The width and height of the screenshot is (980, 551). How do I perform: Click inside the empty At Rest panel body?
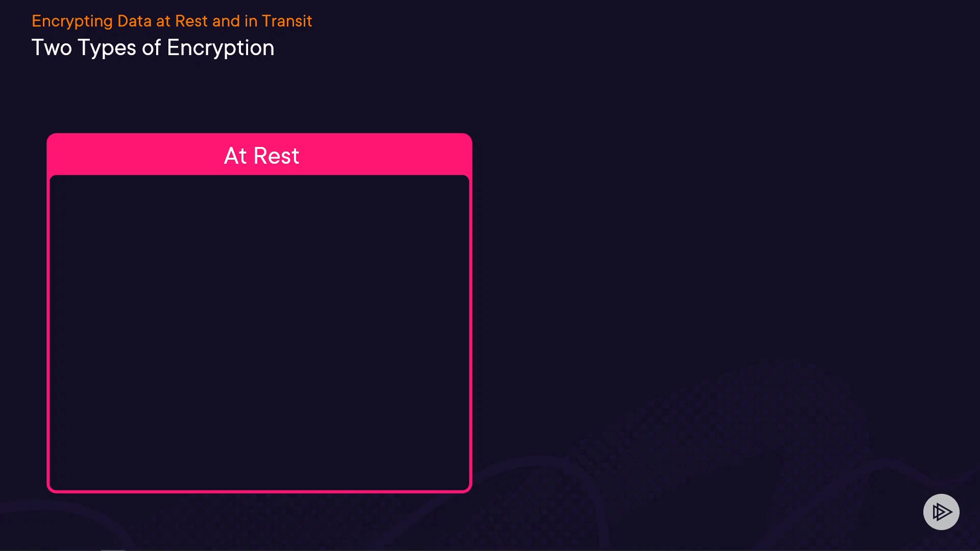click(259, 332)
